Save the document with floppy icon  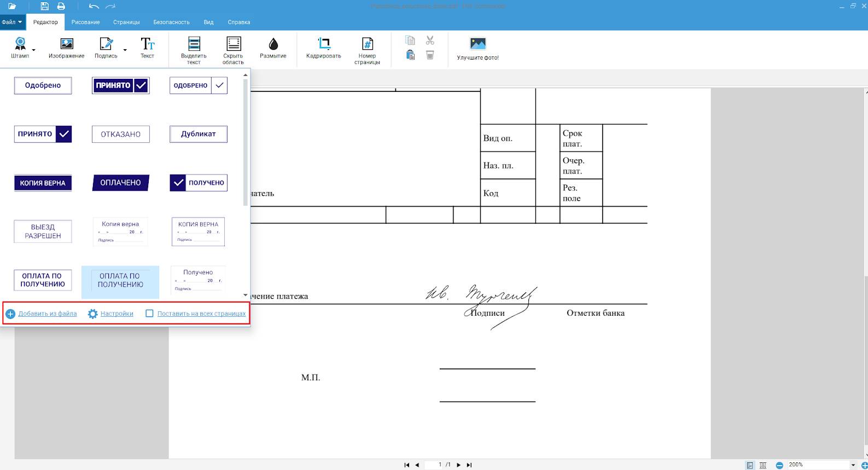pos(45,7)
